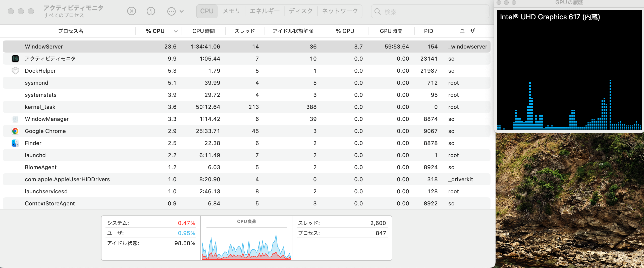Click the stop process (X) toolbar icon
The height and width of the screenshot is (268, 644).
click(131, 11)
